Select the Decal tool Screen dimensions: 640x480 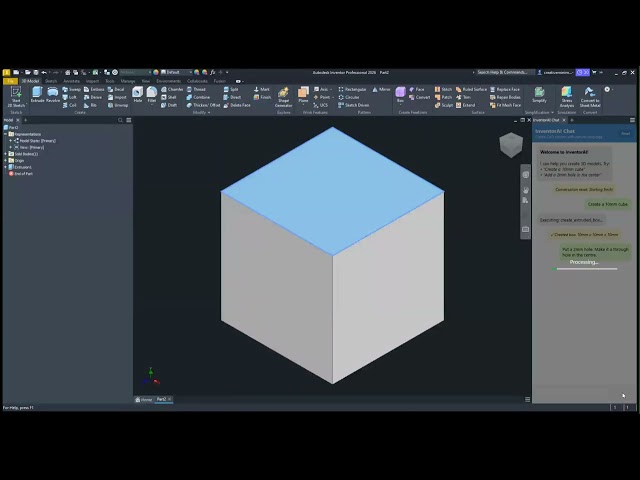116,89
